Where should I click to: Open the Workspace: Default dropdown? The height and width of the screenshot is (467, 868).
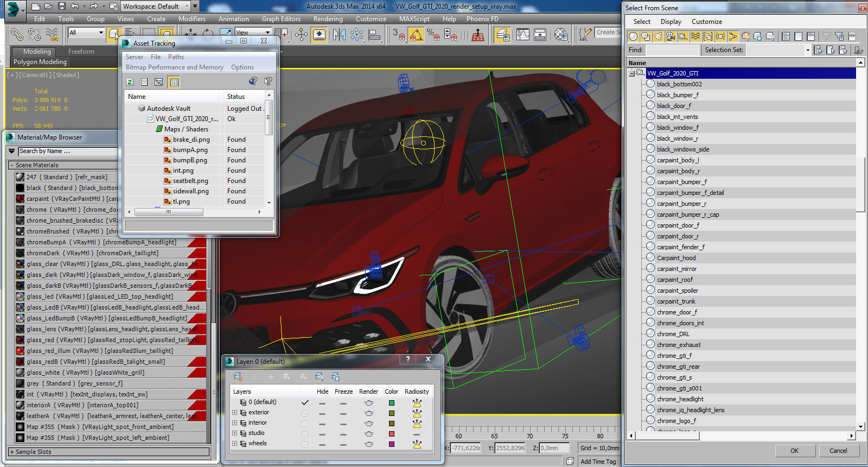click(155, 7)
